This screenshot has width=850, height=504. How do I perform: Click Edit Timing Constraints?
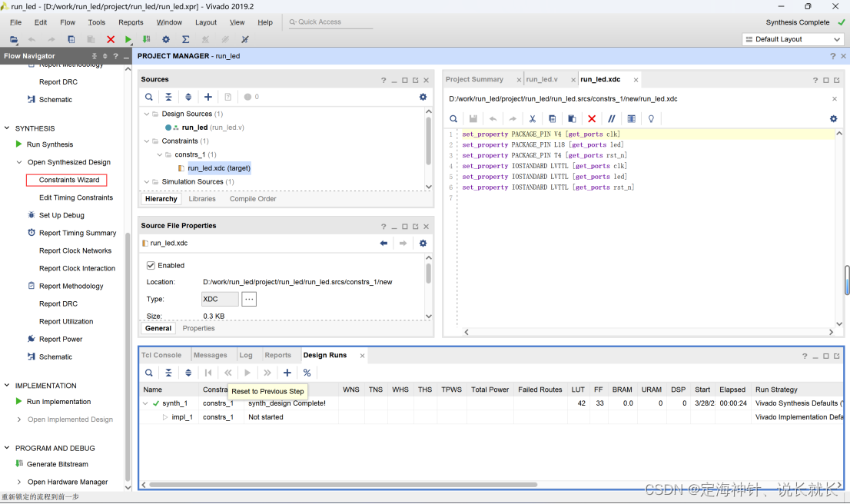(x=76, y=197)
